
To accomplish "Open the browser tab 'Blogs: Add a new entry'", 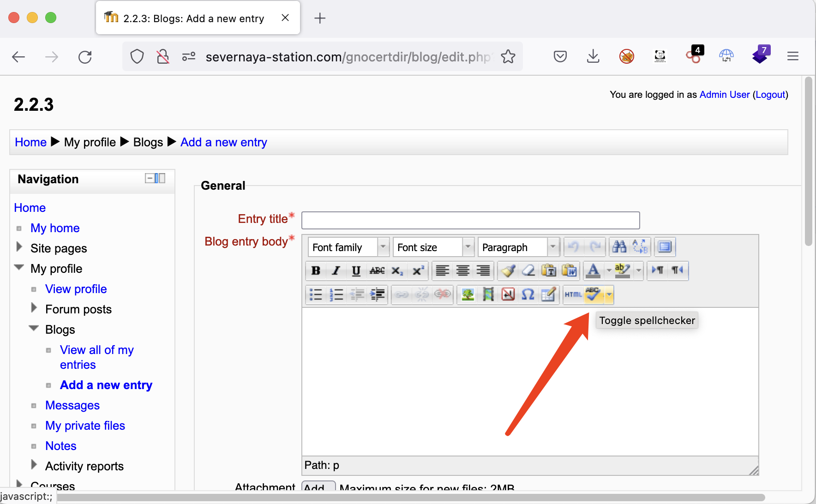I will 194,18.
